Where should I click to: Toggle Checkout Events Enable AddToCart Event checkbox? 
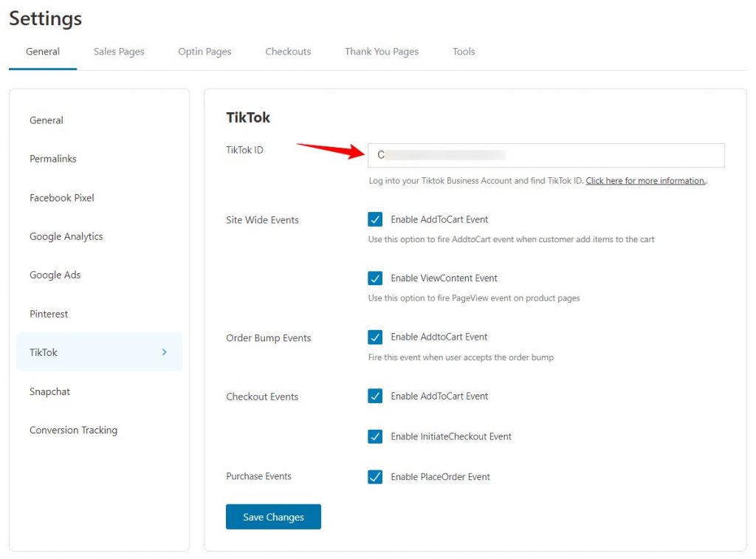click(375, 396)
